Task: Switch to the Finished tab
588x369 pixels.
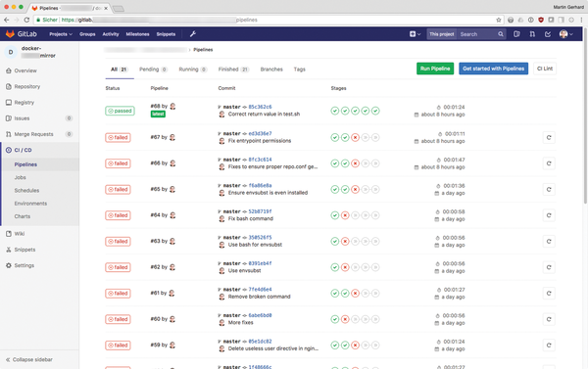Action: click(x=233, y=69)
